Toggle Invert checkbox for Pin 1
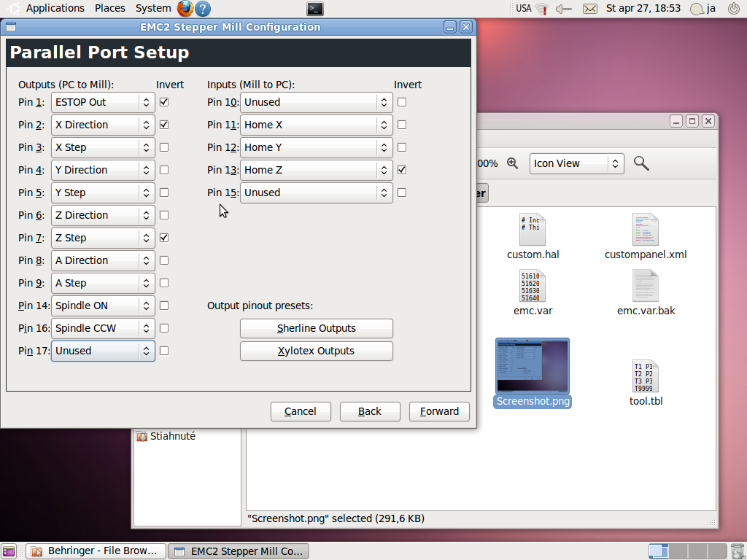747x560 pixels. point(164,102)
